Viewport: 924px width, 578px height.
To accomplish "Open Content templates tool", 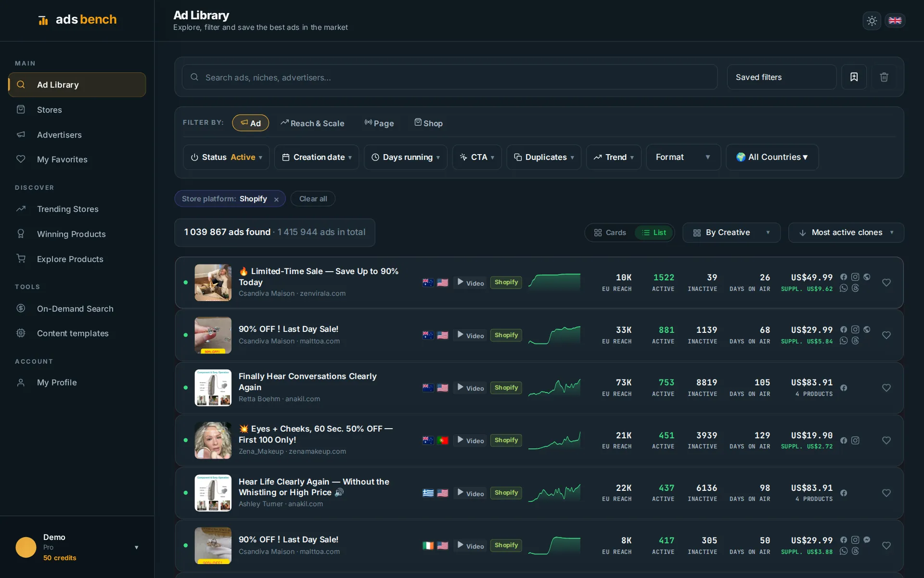I will [77, 333].
